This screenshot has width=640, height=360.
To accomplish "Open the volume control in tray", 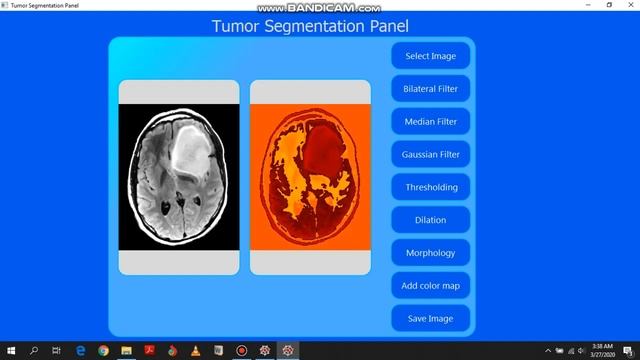I will click(581, 351).
